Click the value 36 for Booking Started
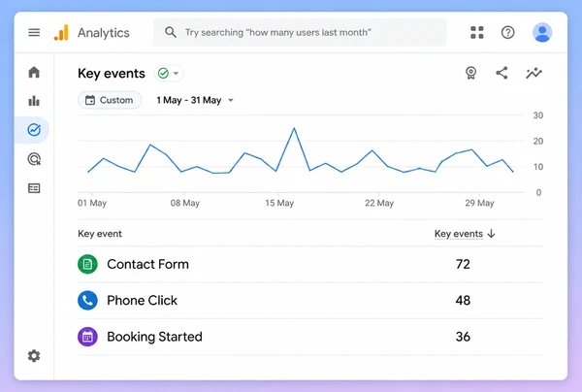582x392 pixels. [x=463, y=337]
